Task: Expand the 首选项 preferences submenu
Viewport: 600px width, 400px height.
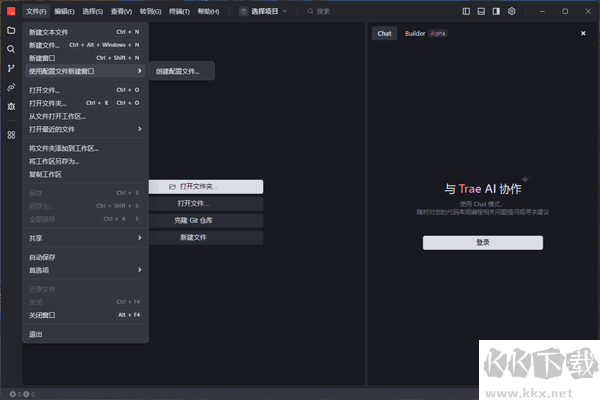Action: 85,270
